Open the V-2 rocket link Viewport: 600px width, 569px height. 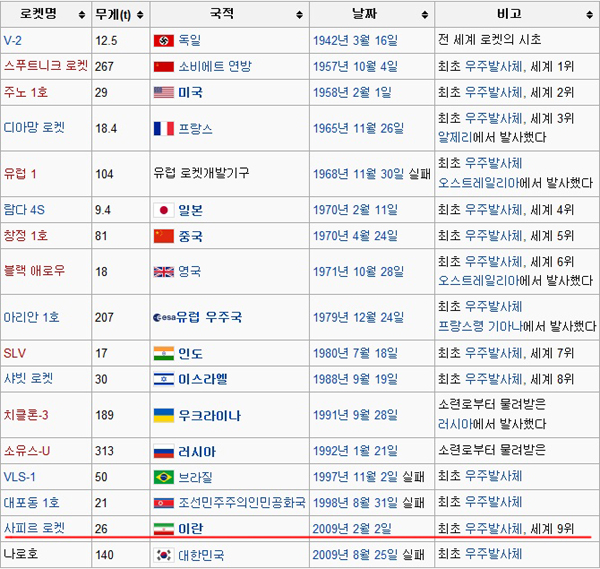click(13, 41)
